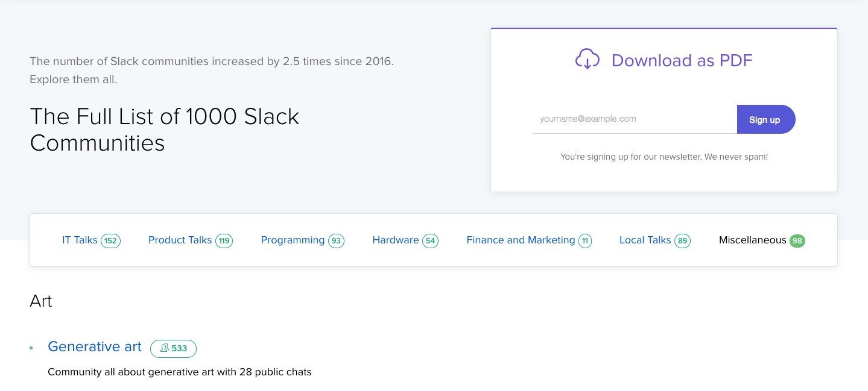
Task: Click the members icon next to 533
Action: (x=164, y=348)
